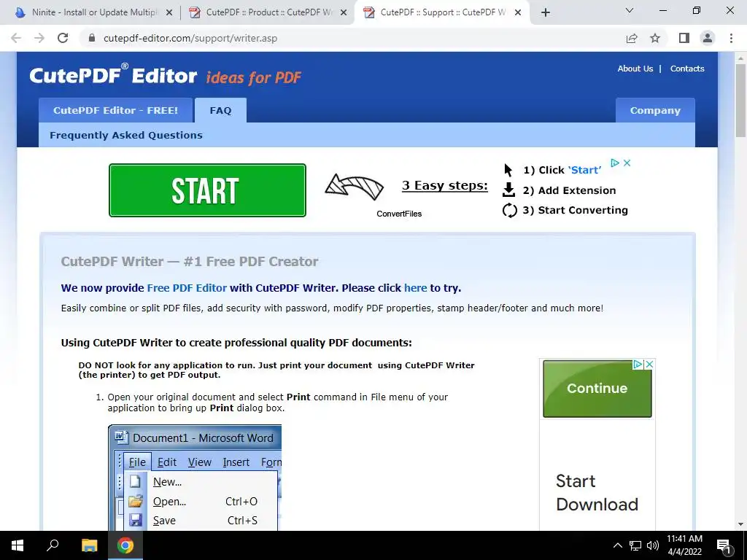Viewport: 747px width, 560px height.
Task: Click the Start Download ad text
Action: click(x=597, y=493)
